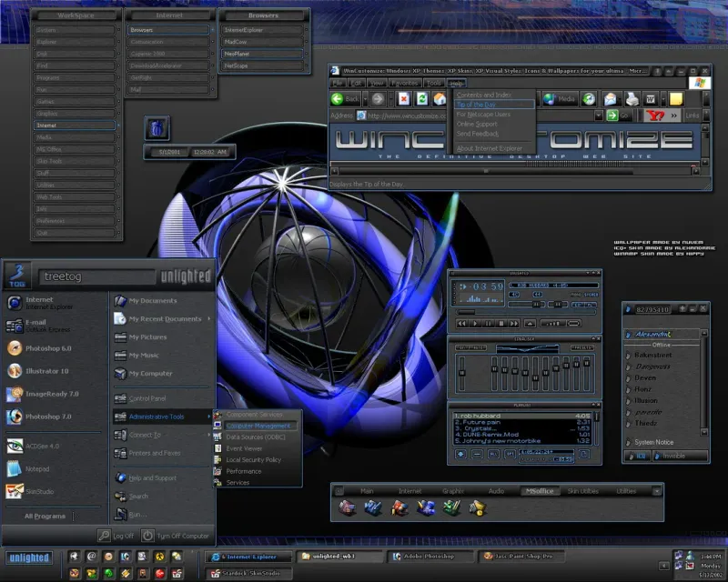
Task: Click the Print icon in browser toolbar
Action: (631, 98)
